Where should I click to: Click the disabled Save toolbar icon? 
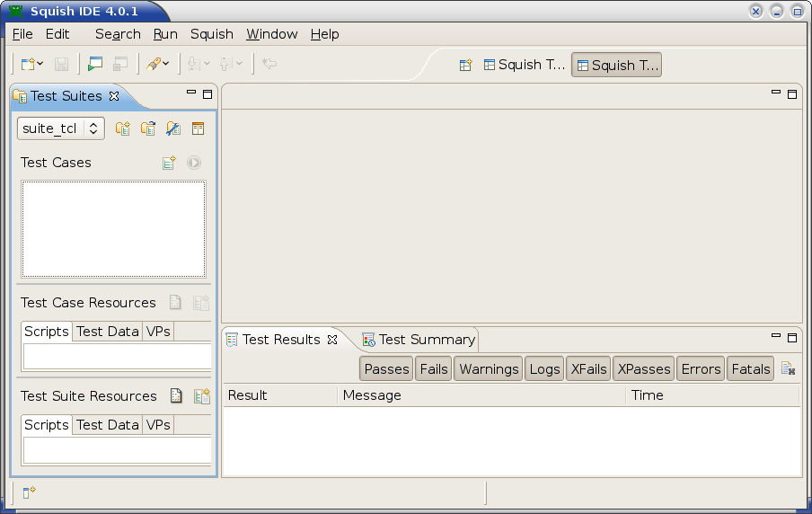coord(62,64)
